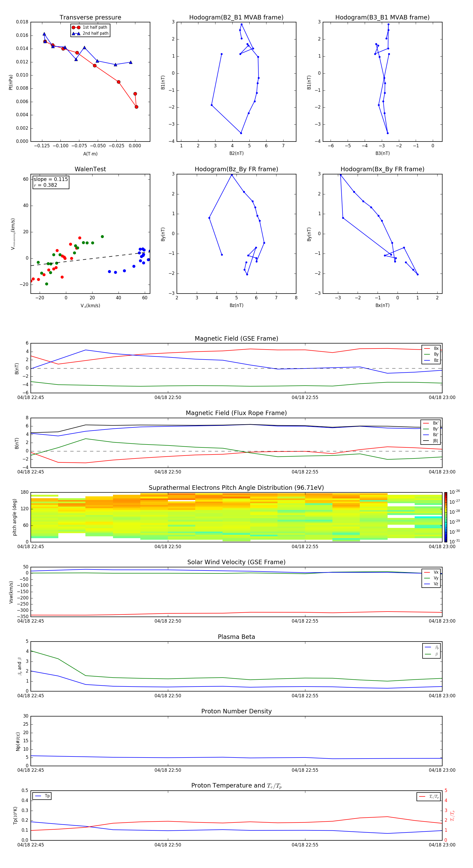Click the "B2(nT)" x-axis label
Image resolution: width=473 pixels, height=868 pixels.
point(236,153)
